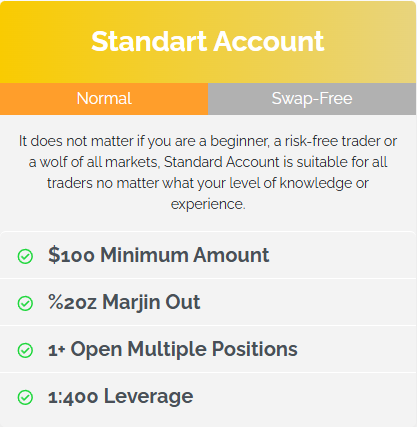Select the %20z Marjin Out feature text
The width and height of the screenshot is (417, 427).
(x=124, y=302)
